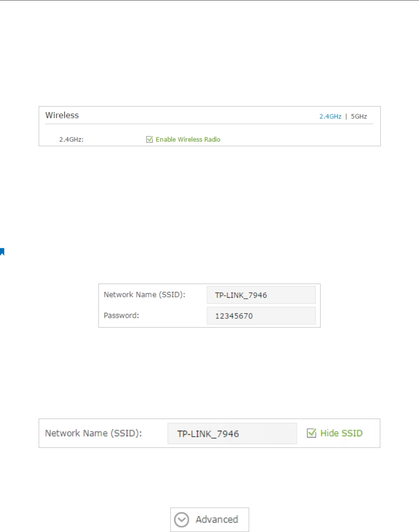The height and width of the screenshot is (532, 419).
Task: Click the Network Name (SSID): label beside Hide SSID
Action: pos(93,433)
